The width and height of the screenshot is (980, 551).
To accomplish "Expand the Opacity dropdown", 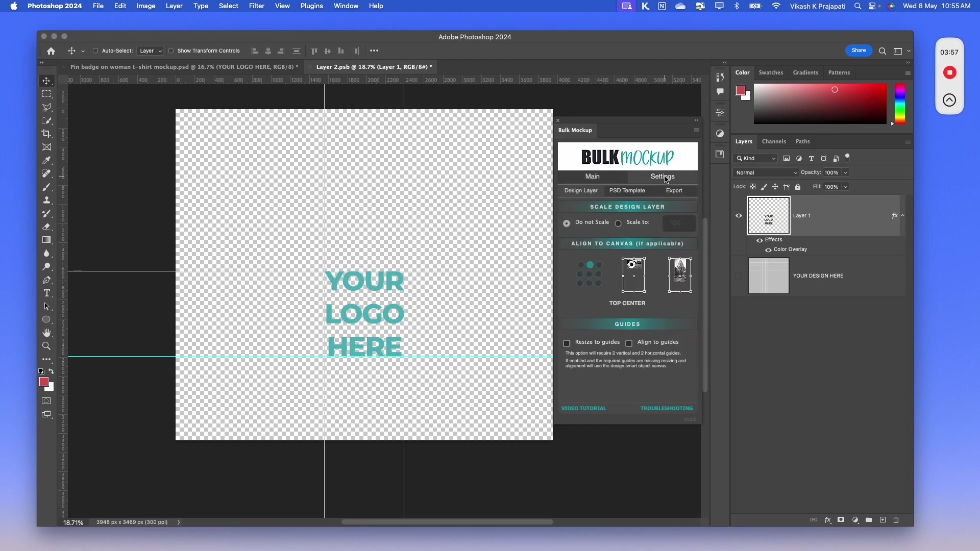I will 845,172.
